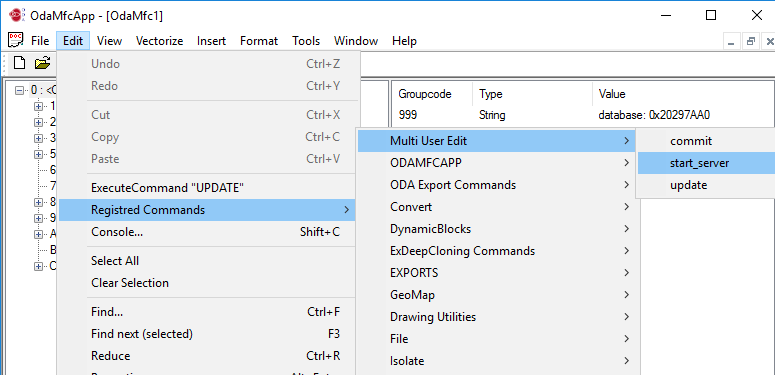
Task: Expand tree node C
Action: coord(39,266)
